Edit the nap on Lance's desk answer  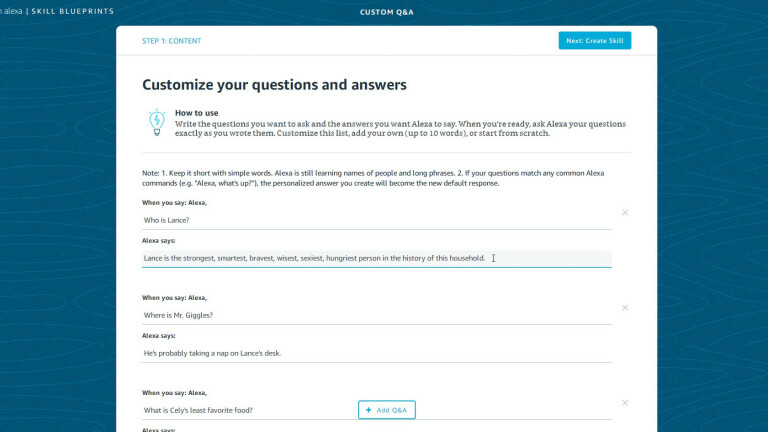[x=377, y=353]
